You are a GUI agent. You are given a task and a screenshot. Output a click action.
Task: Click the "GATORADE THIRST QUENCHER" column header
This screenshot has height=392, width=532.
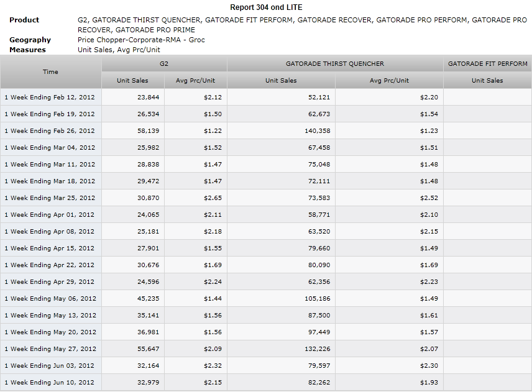click(335, 64)
